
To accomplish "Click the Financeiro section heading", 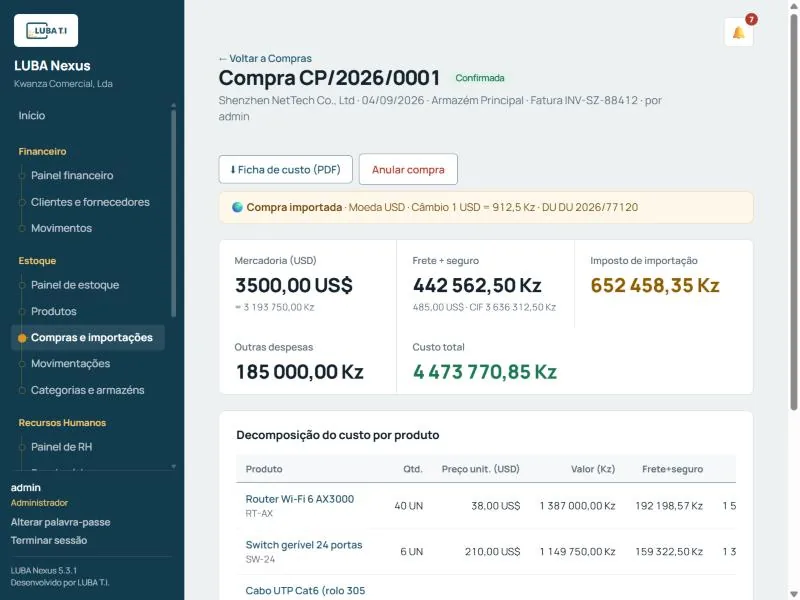I will (x=42, y=152).
